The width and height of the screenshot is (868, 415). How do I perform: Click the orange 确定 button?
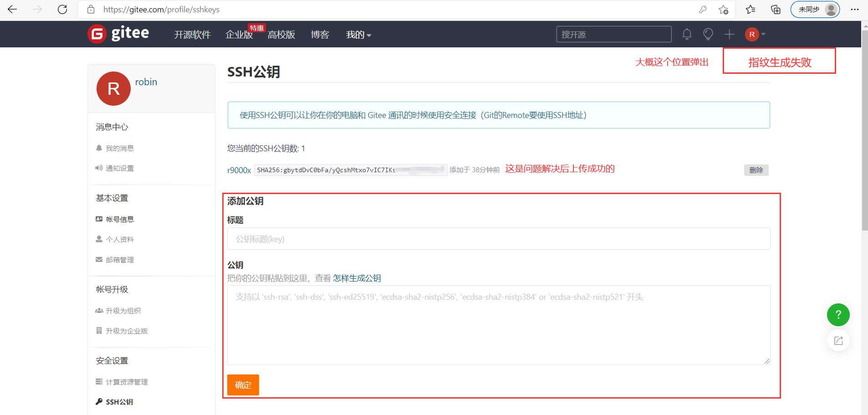click(x=243, y=384)
